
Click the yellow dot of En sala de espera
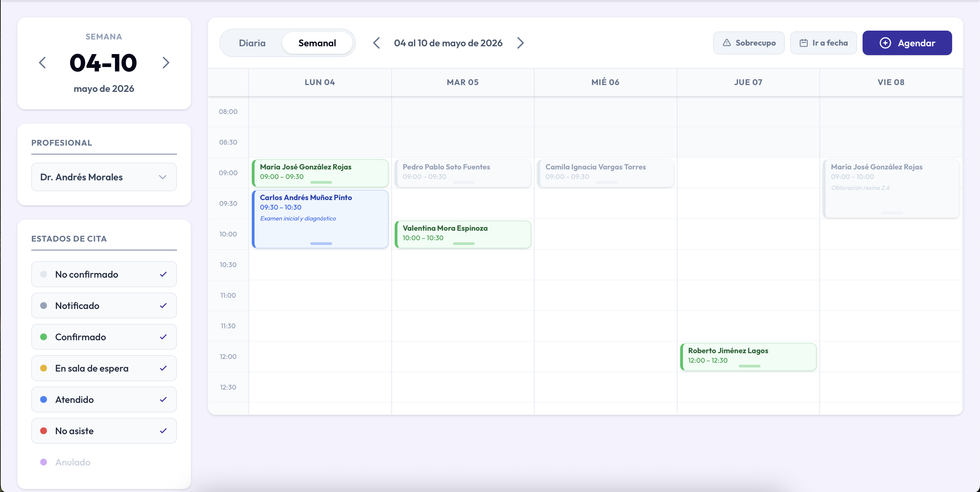(44, 368)
